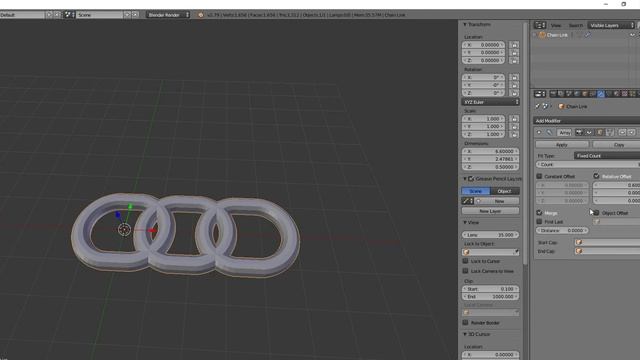The height and width of the screenshot is (360, 640).
Task: Click the Add Modifier menu button
Action: 587,121
